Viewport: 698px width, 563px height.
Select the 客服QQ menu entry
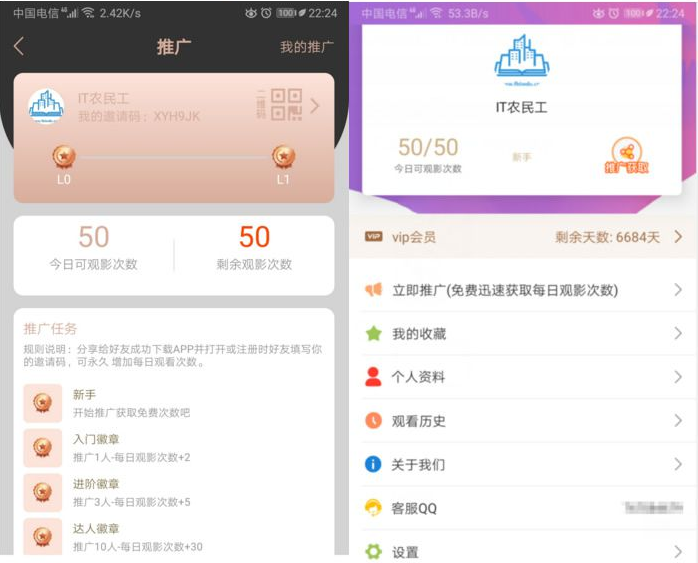523,508
